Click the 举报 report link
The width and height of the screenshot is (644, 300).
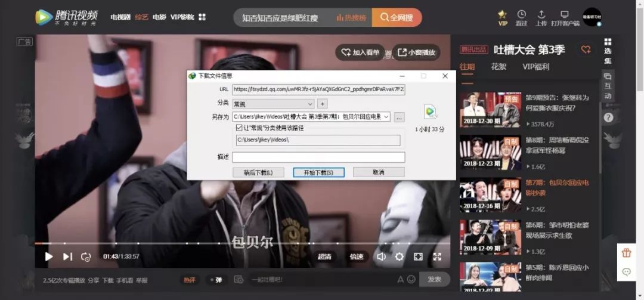tap(142, 280)
